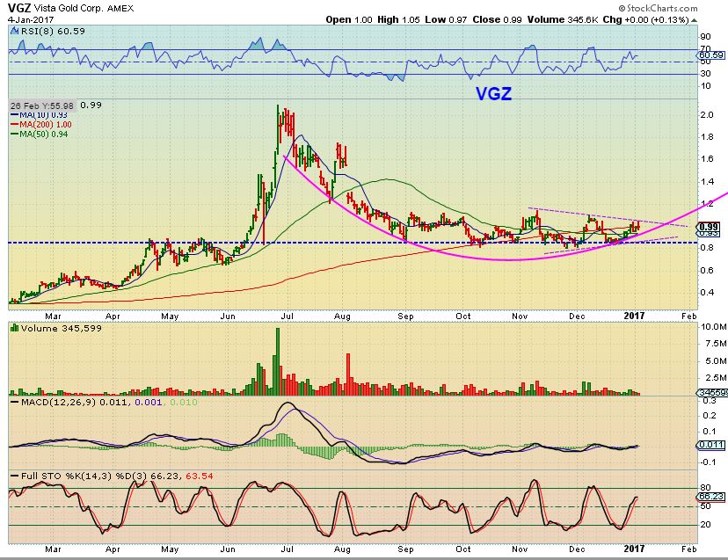Click the green up-triangle next to Chg
Viewport: 728px width, 560px height.
point(694,20)
